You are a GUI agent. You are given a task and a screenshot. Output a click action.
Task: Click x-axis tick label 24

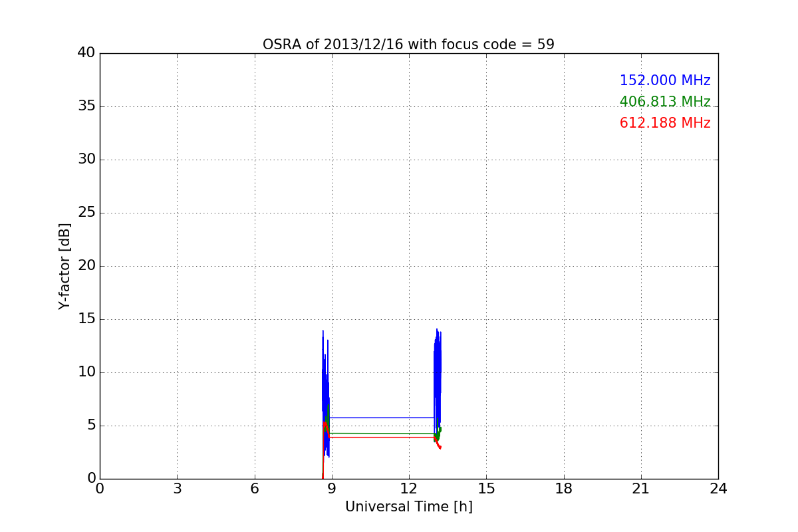point(718,489)
